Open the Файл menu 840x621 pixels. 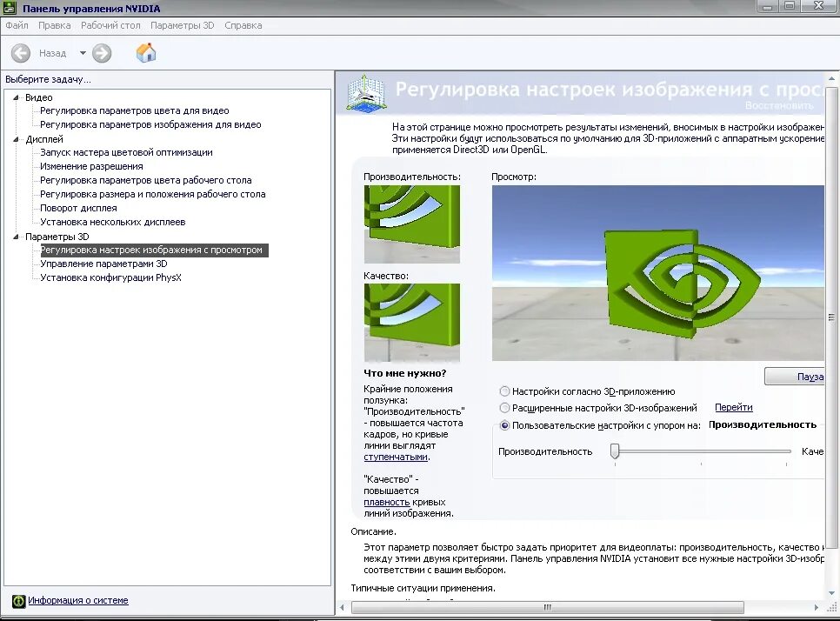pyautogui.click(x=17, y=25)
